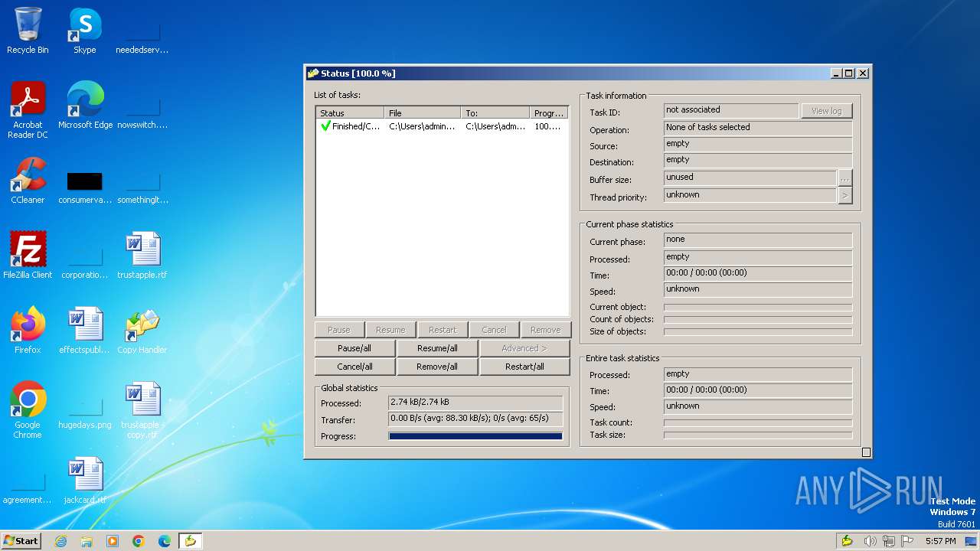Click the Restart/all button
Image resolution: width=980 pixels, height=551 pixels.
(x=524, y=367)
